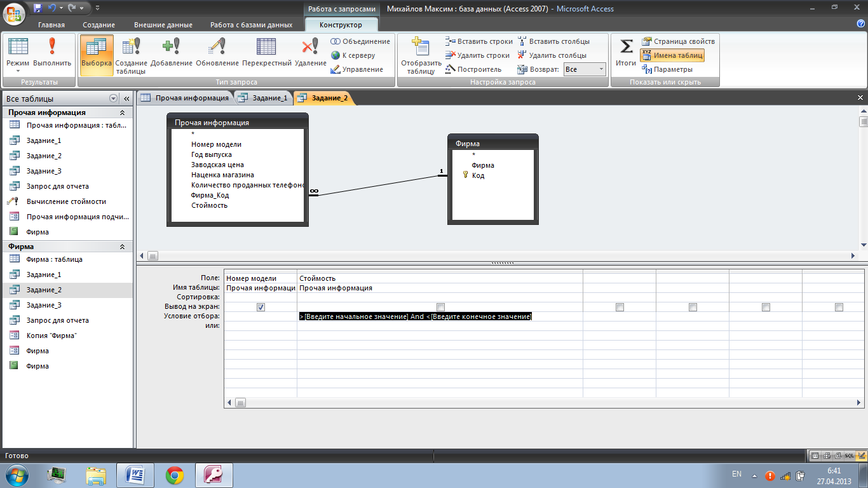Click the Поле cell containing Номер модели

click(x=261, y=278)
